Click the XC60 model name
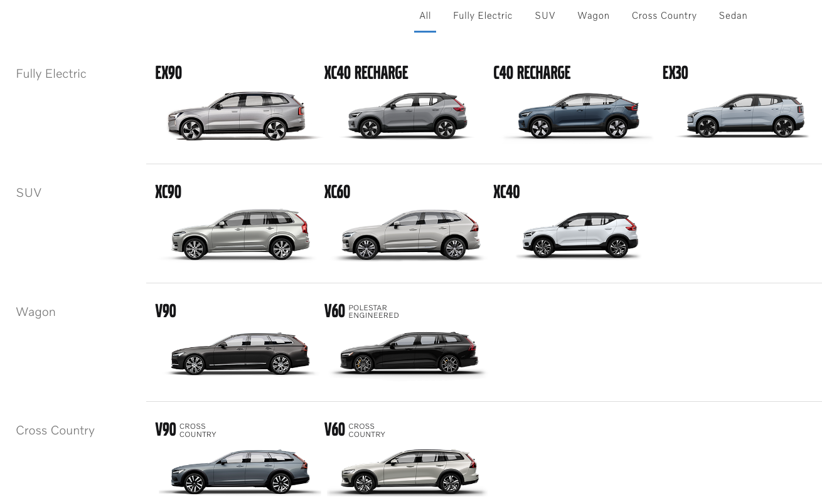The image size is (822, 504). point(338,192)
